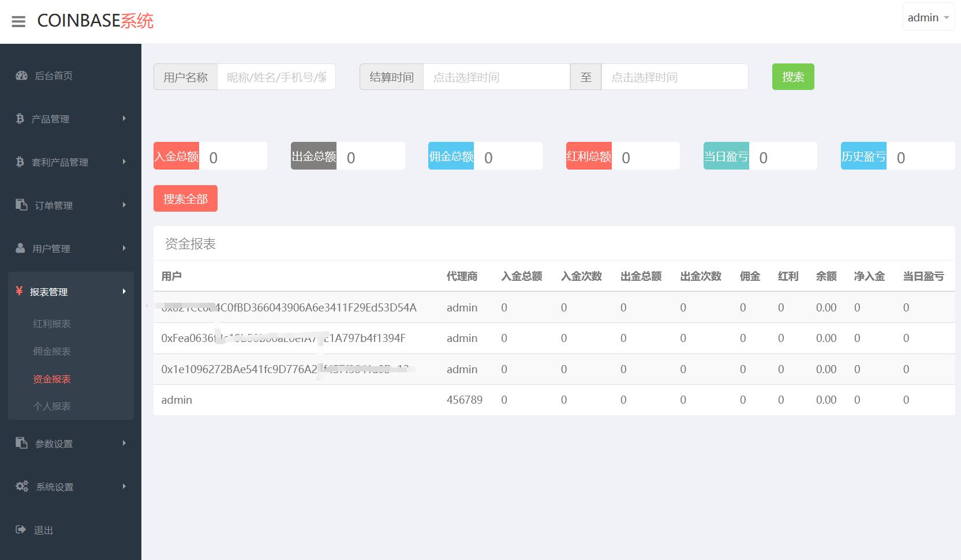The height and width of the screenshot is (560, 961).
Task: Click the 出金次数 column header
Action: coord(701,276)
